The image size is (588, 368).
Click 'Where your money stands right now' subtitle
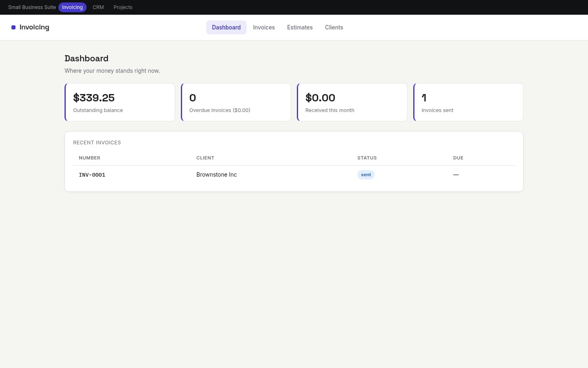(112, 71)
